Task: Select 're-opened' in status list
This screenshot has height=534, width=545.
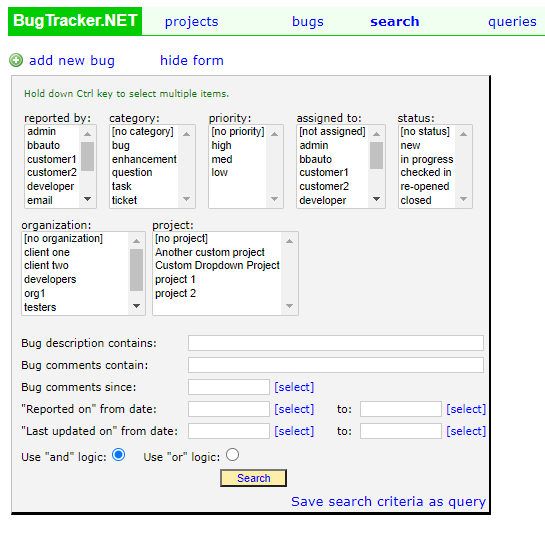Action: coord(427,186)
